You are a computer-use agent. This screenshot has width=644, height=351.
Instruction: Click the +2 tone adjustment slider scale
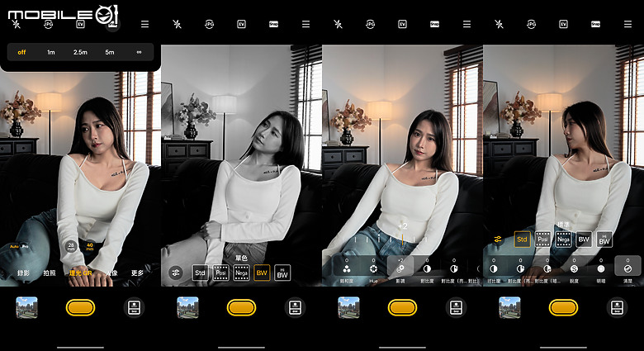tap(391, 240)
